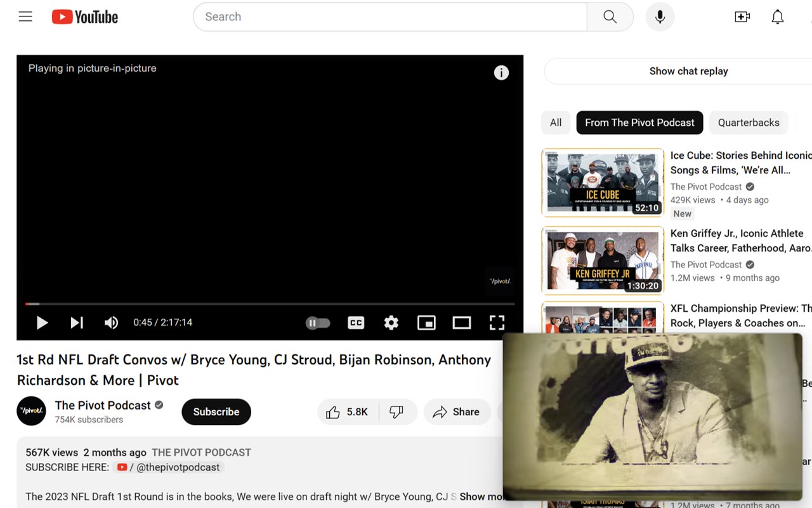812x508 pixels.
Task: Click the @thepivotpodcast link
Action: tap(169, 467)
